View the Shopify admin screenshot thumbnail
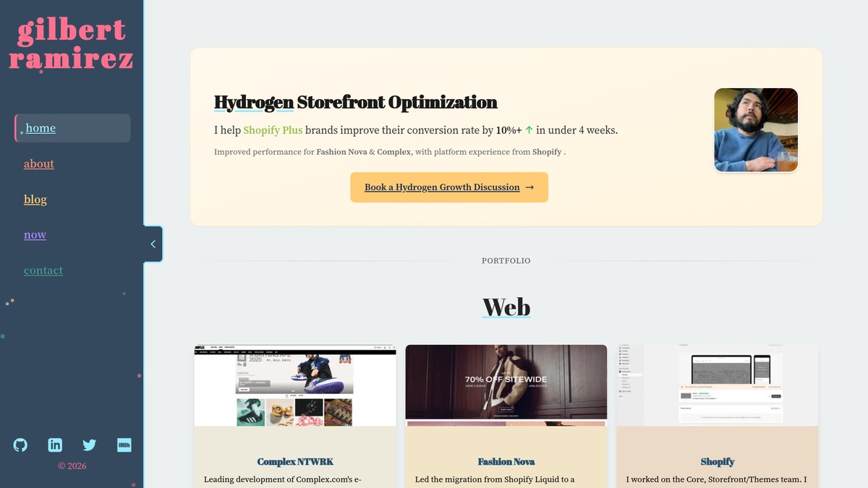The image size is (868, 488). [x=718, y=385]
